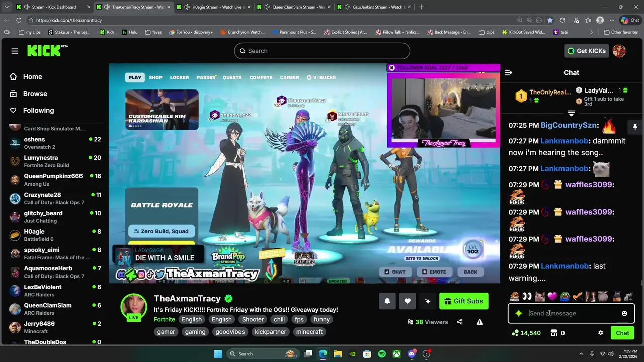The width and height of the screenshot is (644, 362).
Task: Click the favorites star in address bar
Action: pos(550,20)
